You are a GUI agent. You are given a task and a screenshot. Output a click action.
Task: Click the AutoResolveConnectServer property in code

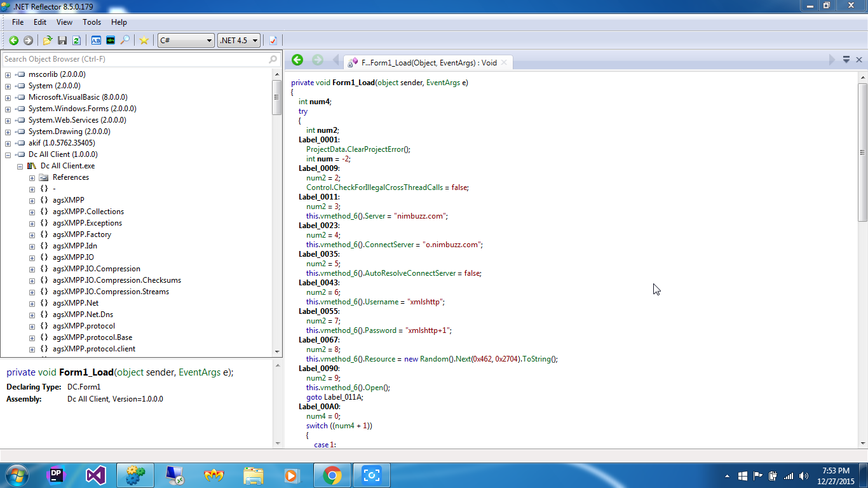point(410,273)
